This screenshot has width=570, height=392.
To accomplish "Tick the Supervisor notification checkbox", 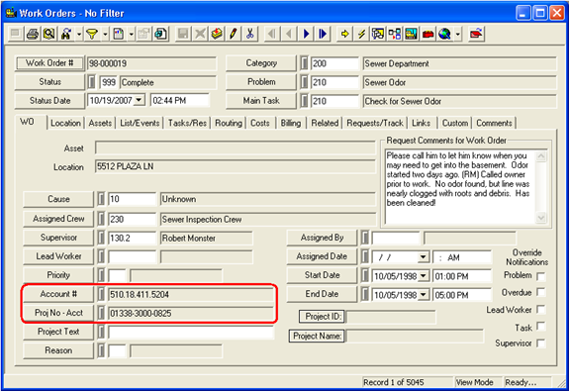I will pyautogui.click(x=541, y=343).
